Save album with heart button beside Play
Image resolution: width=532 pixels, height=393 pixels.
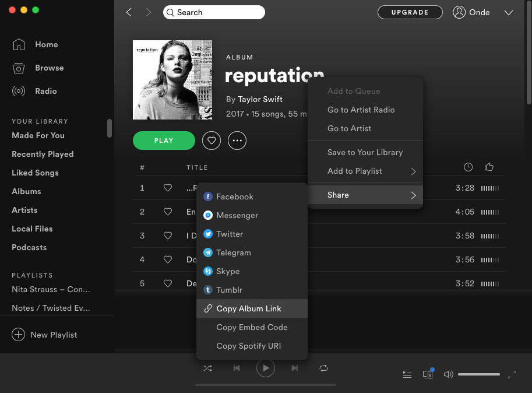(212, 141)
